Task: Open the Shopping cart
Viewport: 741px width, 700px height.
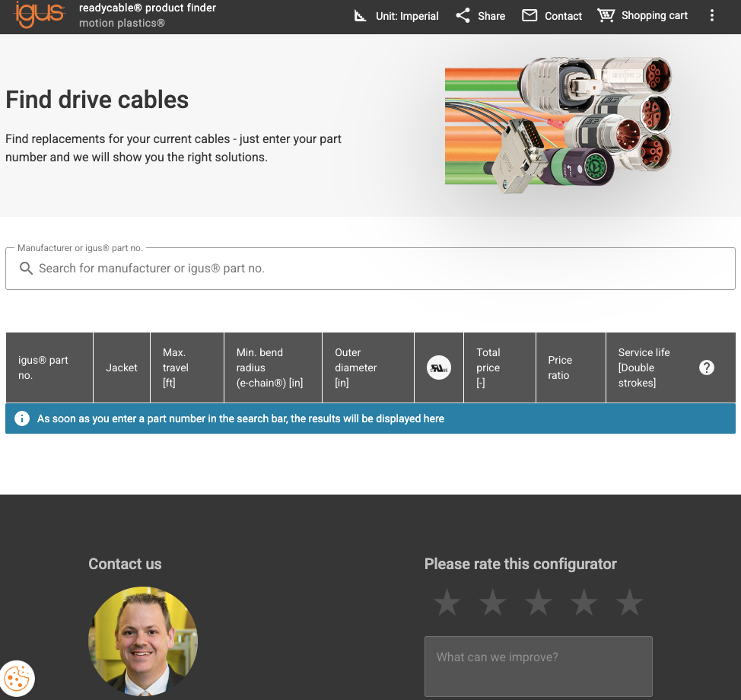Action: [606, 14]
